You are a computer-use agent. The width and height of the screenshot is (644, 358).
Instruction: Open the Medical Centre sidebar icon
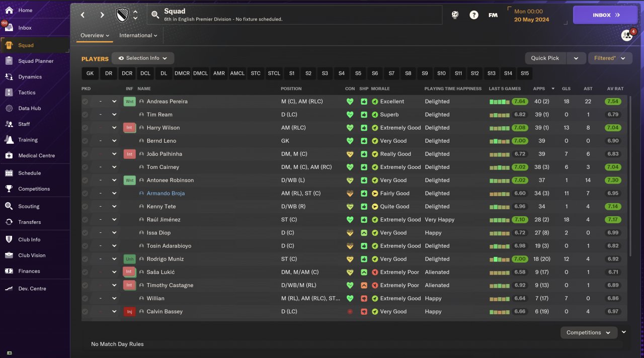[x=9, y=155]
